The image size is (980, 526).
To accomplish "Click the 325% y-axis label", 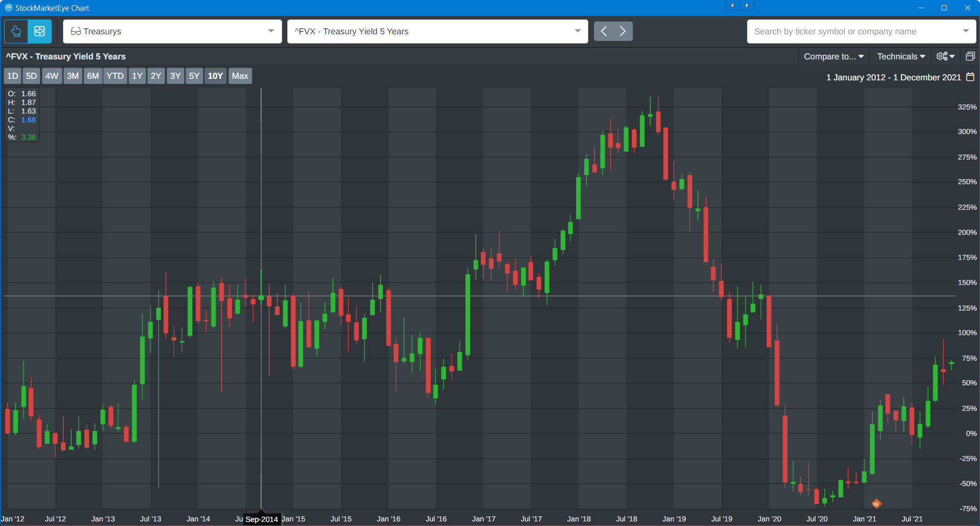I will (967, 107).
